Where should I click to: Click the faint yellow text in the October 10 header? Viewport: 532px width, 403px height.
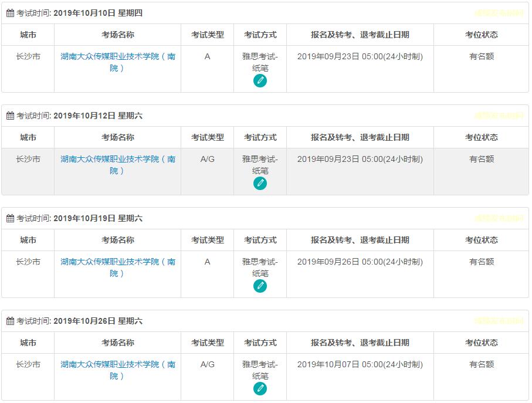click(499, 13)
